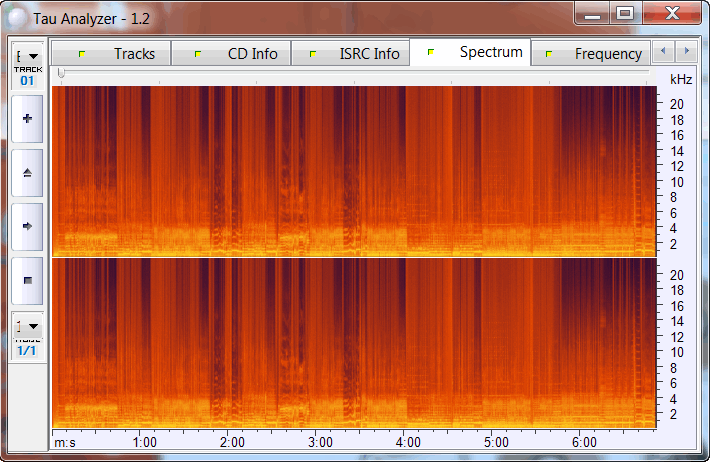Open the mode dropdown above 1/1
Viewport: 710px width, 462px height.
click(x=27, y=326)
